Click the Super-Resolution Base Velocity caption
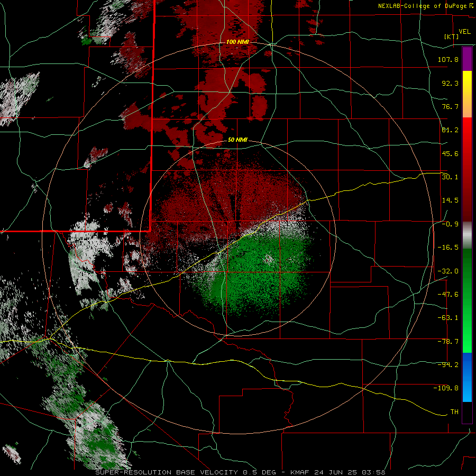 tap(240, 472)
